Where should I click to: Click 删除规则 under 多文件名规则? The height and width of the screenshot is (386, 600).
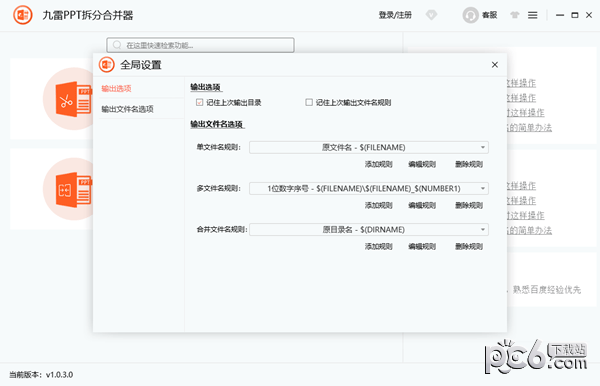pyautogui.click(x=469, y=205)
